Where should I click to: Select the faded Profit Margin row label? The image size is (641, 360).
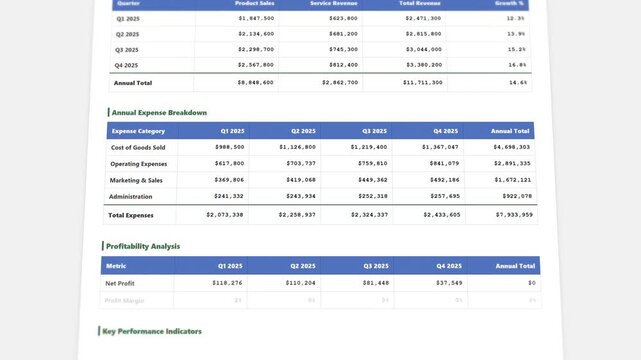tap(124, 301)
